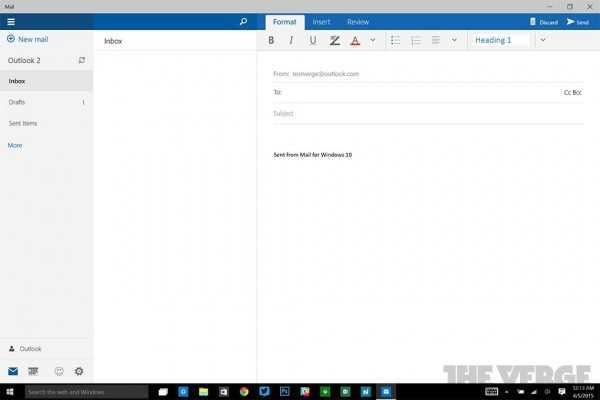Choose the red font color button
This screenshot has width=600, height=400.
[355, 41]
